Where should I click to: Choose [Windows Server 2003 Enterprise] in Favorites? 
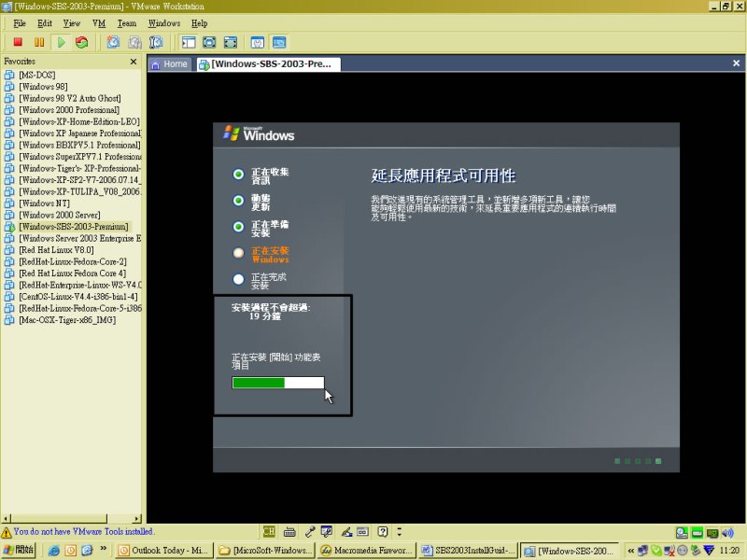[x=80, y=238]
